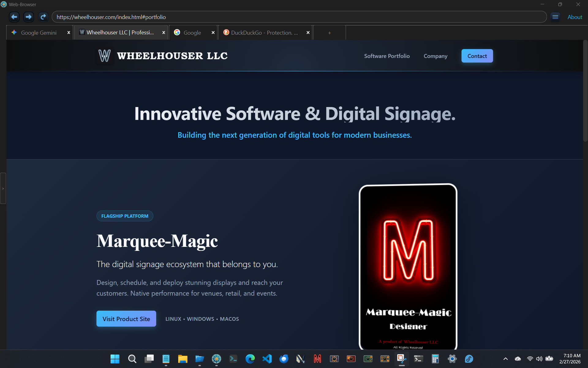Open a new tab with the plus button

pos(330,33)
